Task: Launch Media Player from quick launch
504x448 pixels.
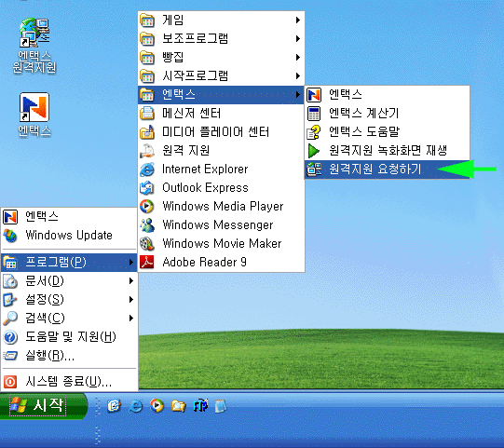Action: (157, 406)
